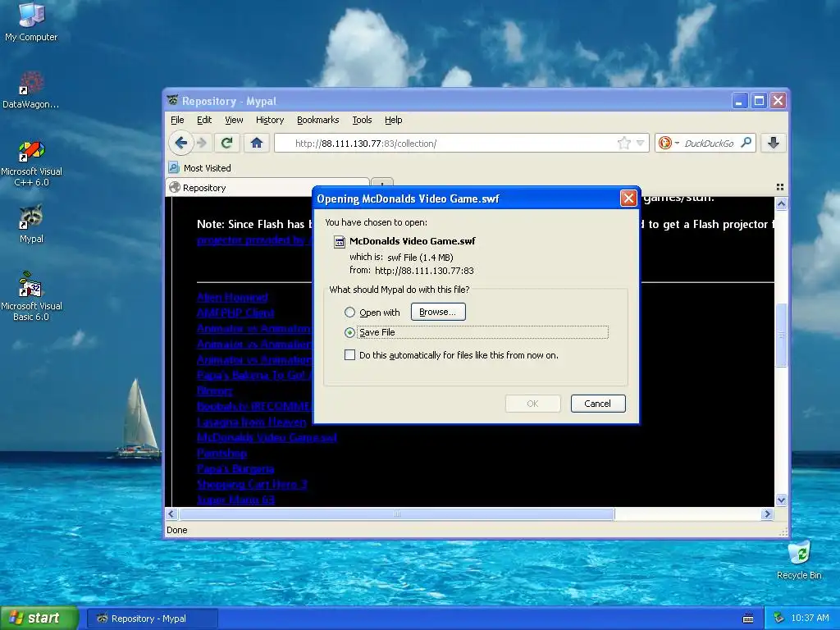Click Cancel in the download dialog

598,404
